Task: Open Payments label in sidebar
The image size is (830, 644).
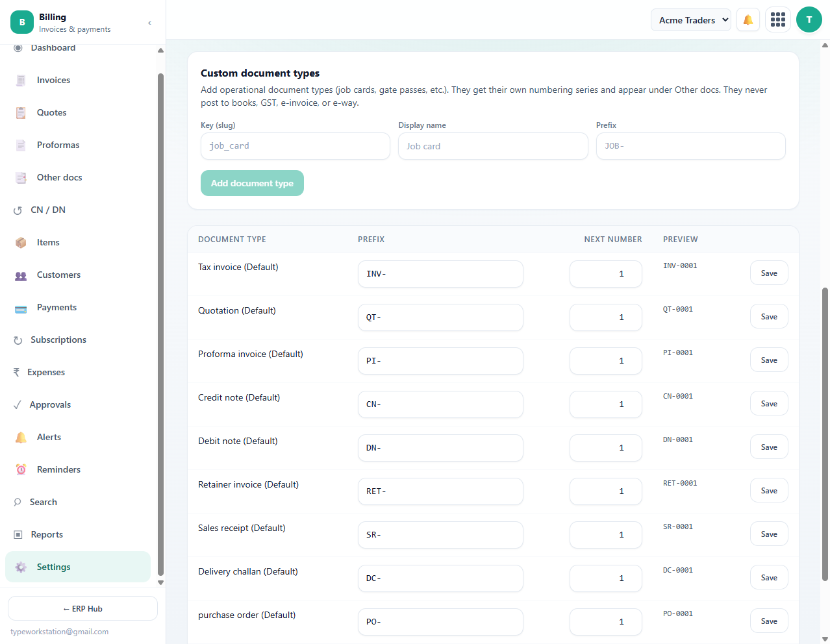Action: (x=57, y=308)
